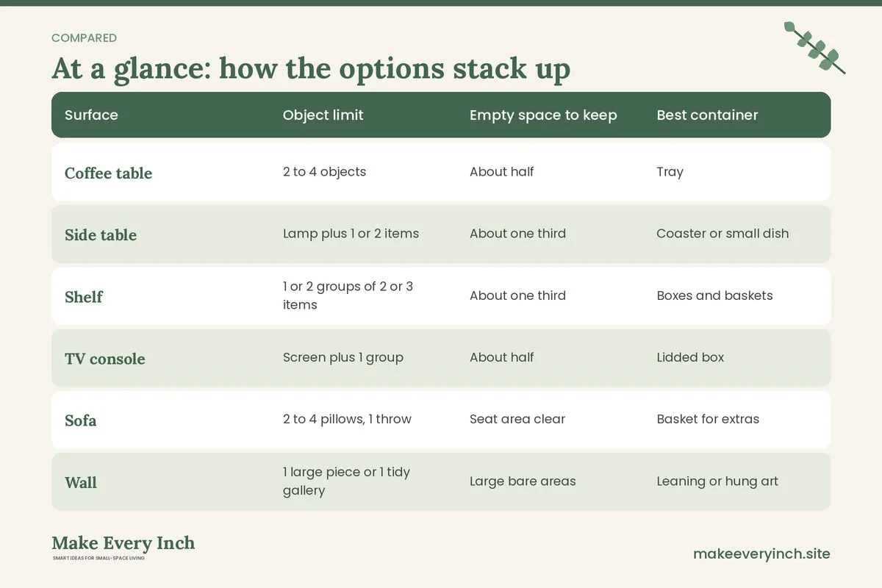Select the 'Shelf' row label
Screen dimensions: 882x588
tap(84, 296)
